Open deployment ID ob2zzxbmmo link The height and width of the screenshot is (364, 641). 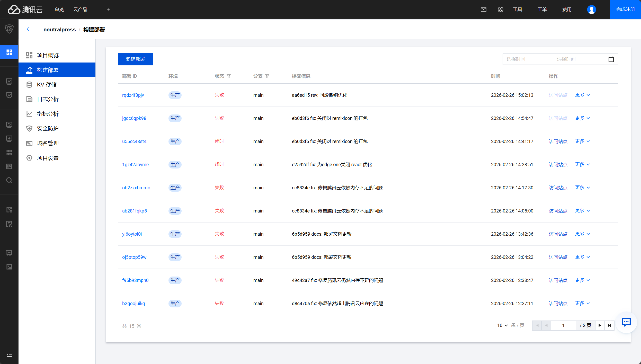[136, 188]
